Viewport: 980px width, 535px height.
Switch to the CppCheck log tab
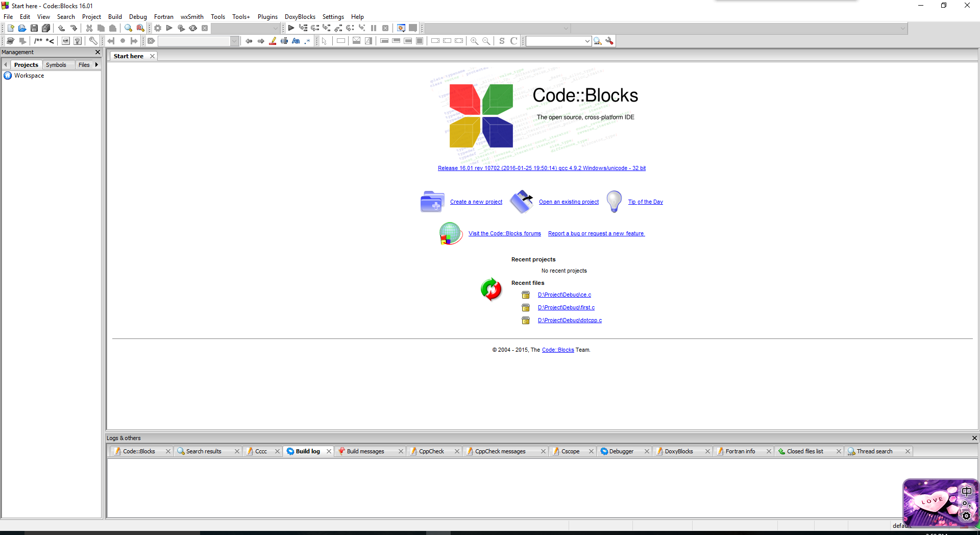(432, 451)
